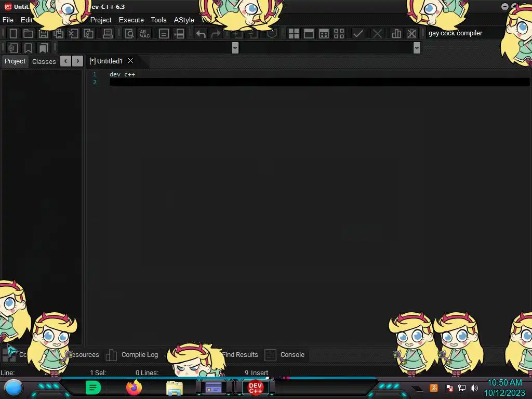Click the New file toolbar icon
The height and width of the screenshot is (399, 532).
pos(13,33)
